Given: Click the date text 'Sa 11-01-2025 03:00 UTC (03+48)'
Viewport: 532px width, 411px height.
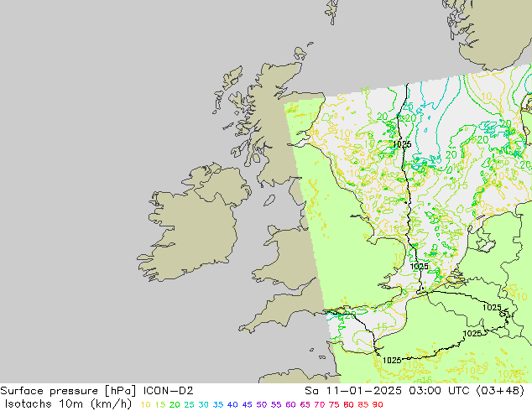Looking at the screenshot, I should tap(415, 391).
